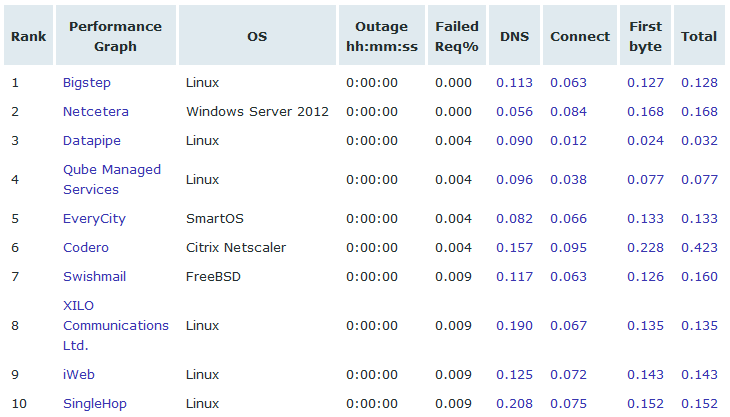Open the SingleHop performance graph link
The height and width of the screenshot is (417, 730).
[95, 404]
